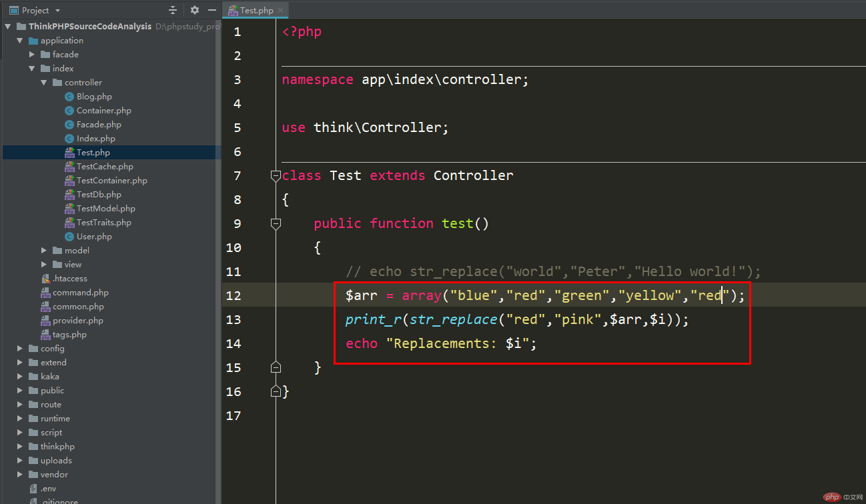Collapse the controller folder arrow
866x504 pixels.
tap(44, 83)
